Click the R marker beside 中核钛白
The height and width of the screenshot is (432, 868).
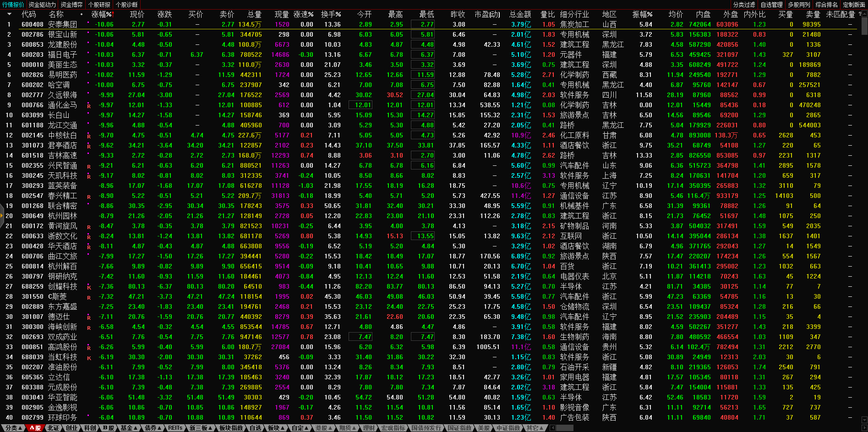(x=89, y=136)
